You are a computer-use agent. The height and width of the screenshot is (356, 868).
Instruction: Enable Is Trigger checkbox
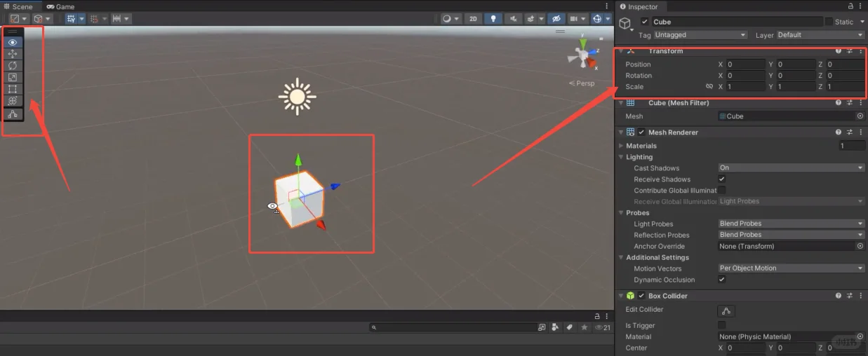click(721, 326)
